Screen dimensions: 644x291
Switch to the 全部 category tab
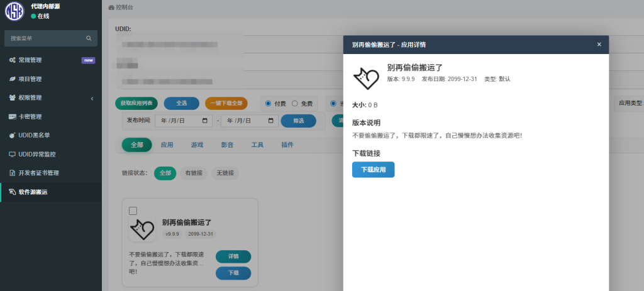pos(136,145)
